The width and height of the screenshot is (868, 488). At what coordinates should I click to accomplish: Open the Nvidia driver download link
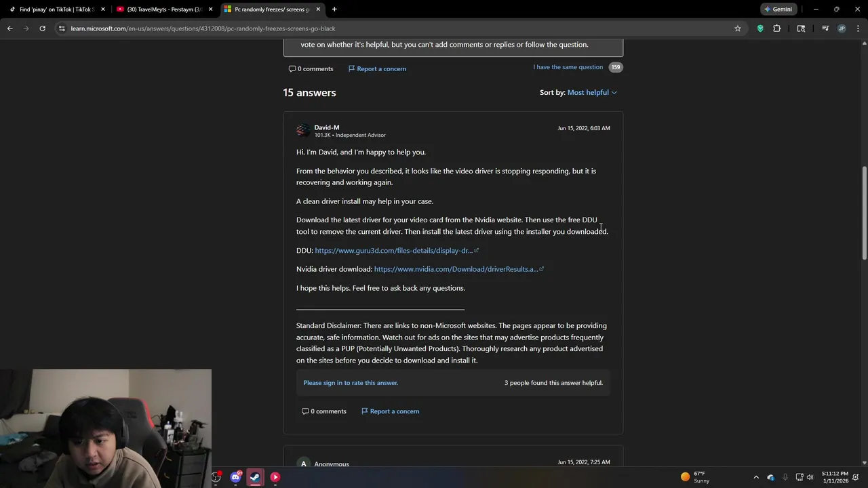(458, 269)
